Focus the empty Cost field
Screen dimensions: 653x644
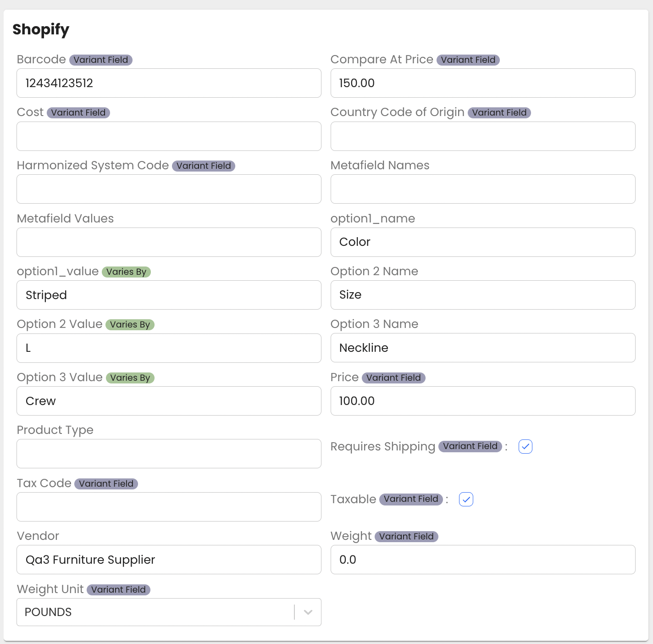coord(169,136)
